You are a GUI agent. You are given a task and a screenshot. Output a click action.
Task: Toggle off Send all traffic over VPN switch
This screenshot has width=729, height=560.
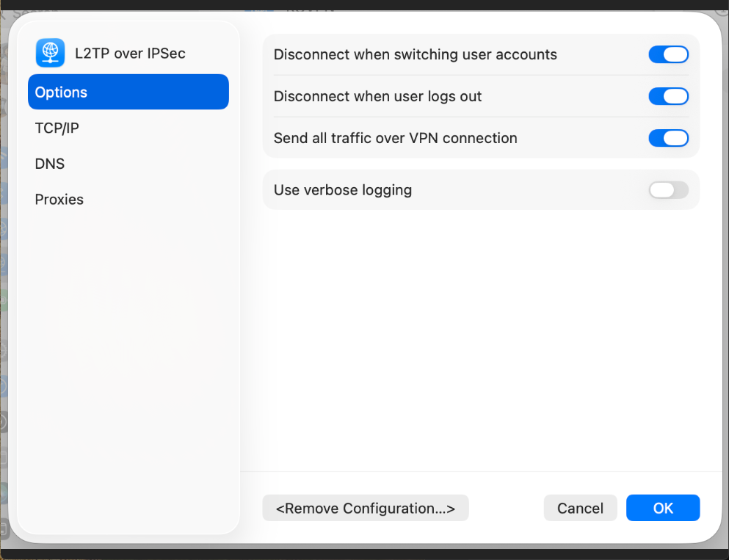668,138
